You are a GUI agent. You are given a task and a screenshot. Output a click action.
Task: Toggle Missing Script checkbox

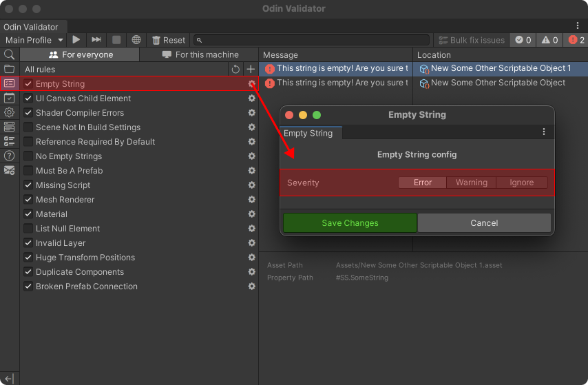[x=28, y=185]
